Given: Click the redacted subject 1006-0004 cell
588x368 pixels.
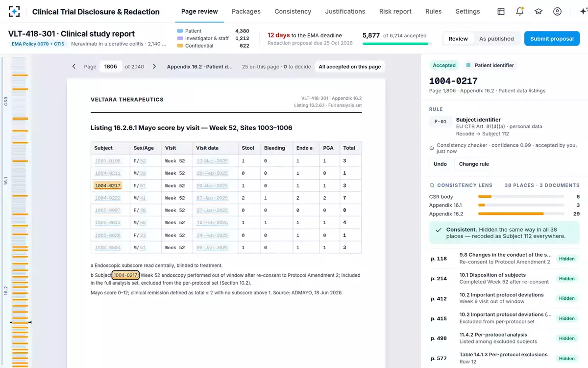Looking at the screenshot, I should click(x=108, y=247).
